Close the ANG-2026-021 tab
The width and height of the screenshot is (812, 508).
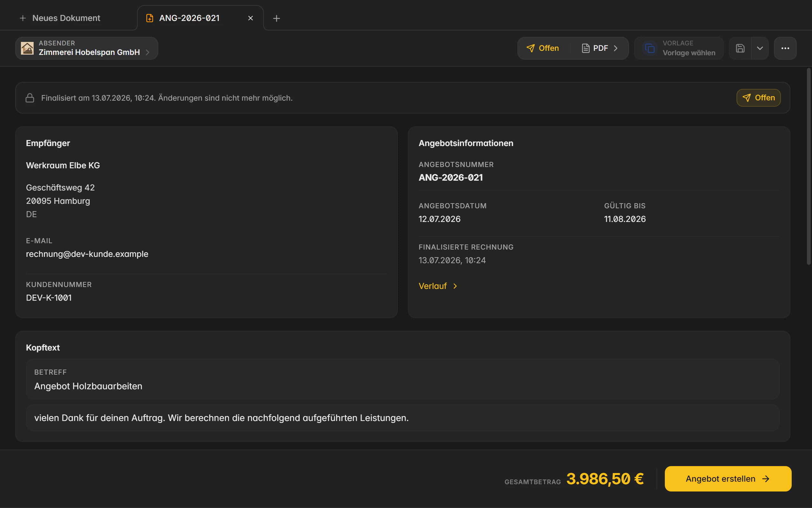[x=250, y=18]
